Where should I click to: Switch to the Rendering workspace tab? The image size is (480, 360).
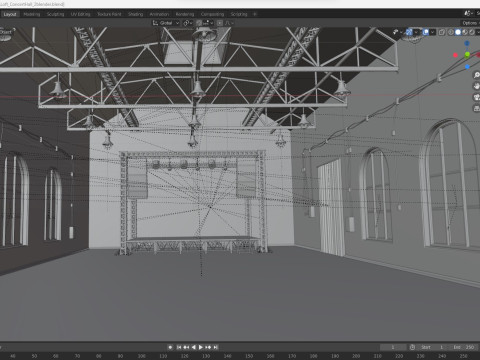[x=185, y=14]
